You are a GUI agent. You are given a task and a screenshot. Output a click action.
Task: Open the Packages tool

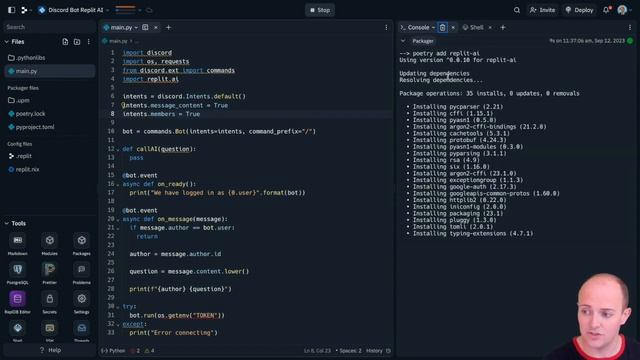click(82, 244)
